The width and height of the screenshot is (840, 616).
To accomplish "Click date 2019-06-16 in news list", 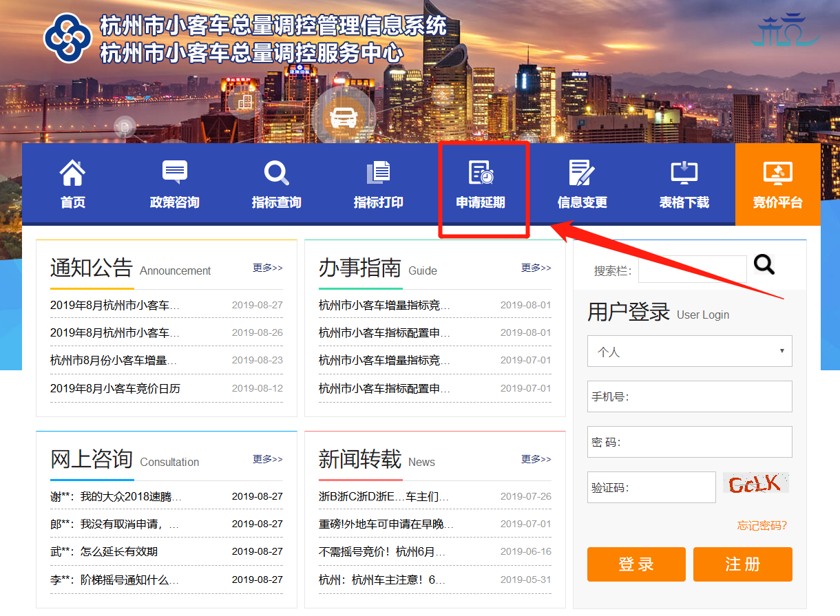I will pyautogui.click(x=526, y=551).
